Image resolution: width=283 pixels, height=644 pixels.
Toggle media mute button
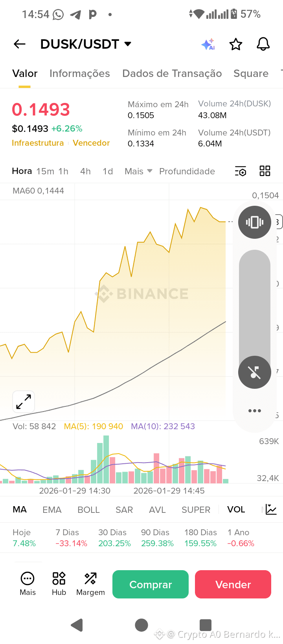tap(254, 372)
